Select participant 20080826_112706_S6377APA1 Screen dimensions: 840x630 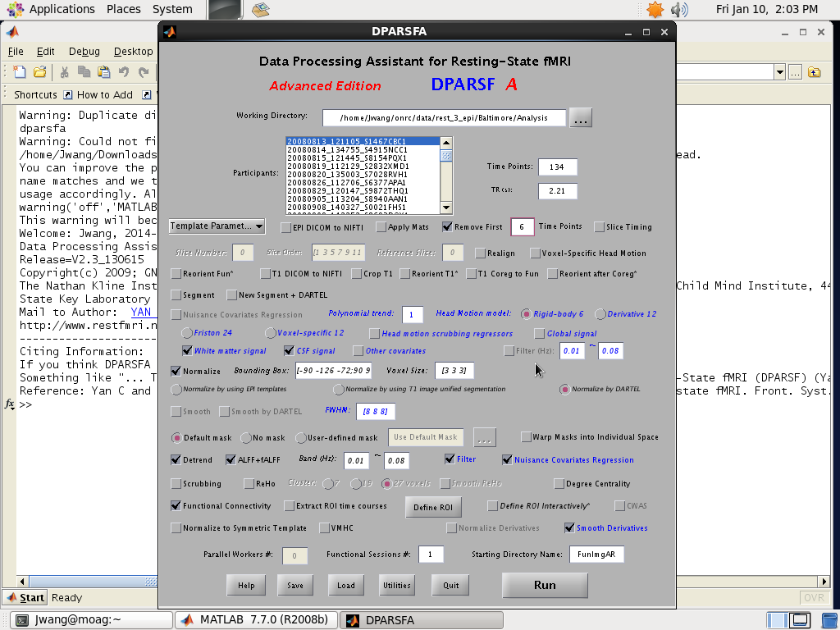point(363,183)
